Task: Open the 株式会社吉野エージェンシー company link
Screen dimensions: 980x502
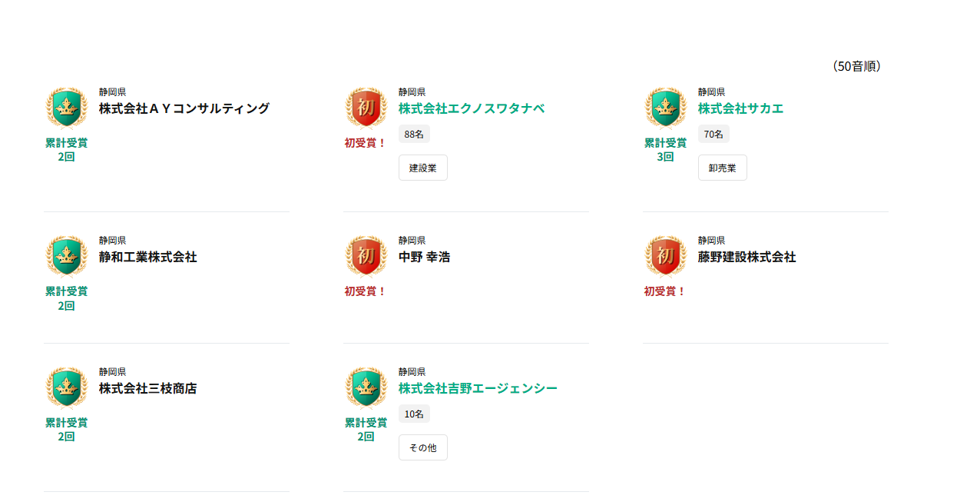Action: tap(478, 388)
